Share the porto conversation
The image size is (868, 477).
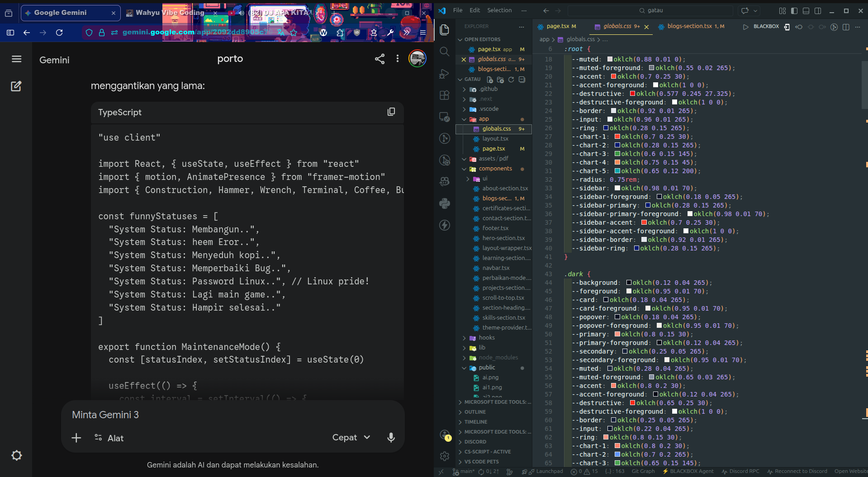click(379, 59)
